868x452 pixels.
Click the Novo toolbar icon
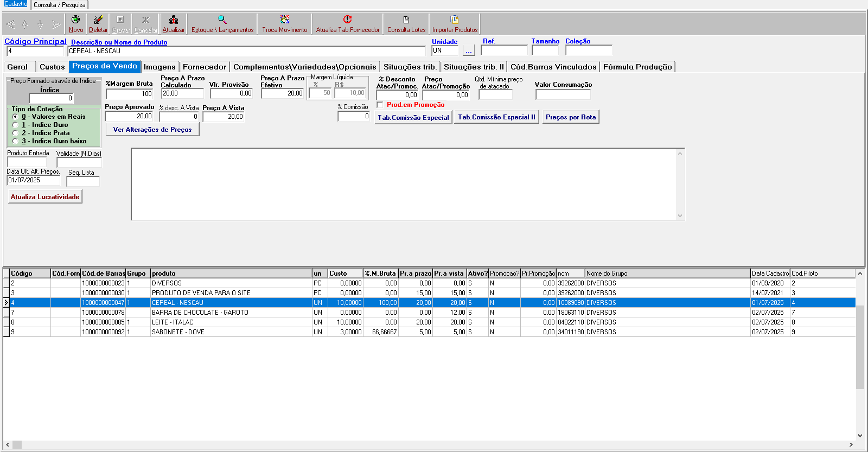point(75,20)
